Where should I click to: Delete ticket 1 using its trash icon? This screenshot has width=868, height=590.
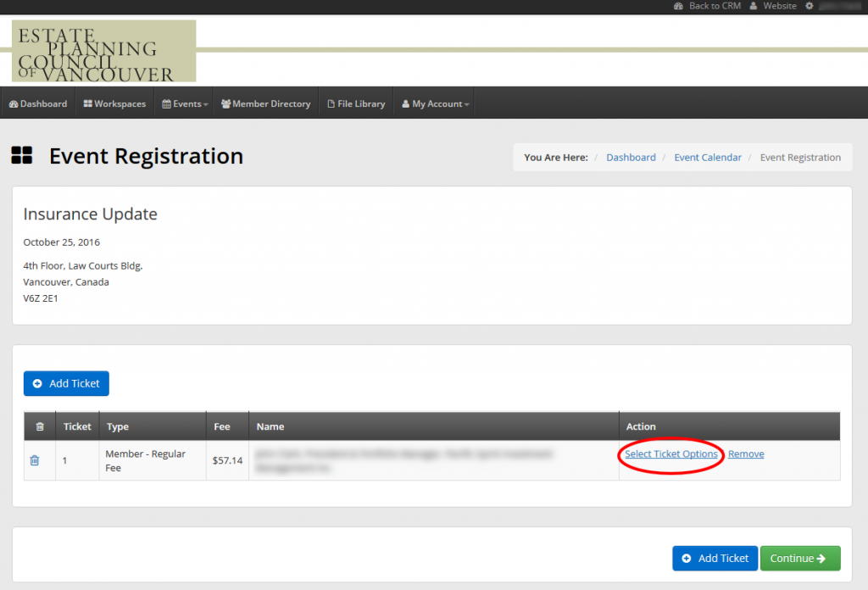click(34, 460)
